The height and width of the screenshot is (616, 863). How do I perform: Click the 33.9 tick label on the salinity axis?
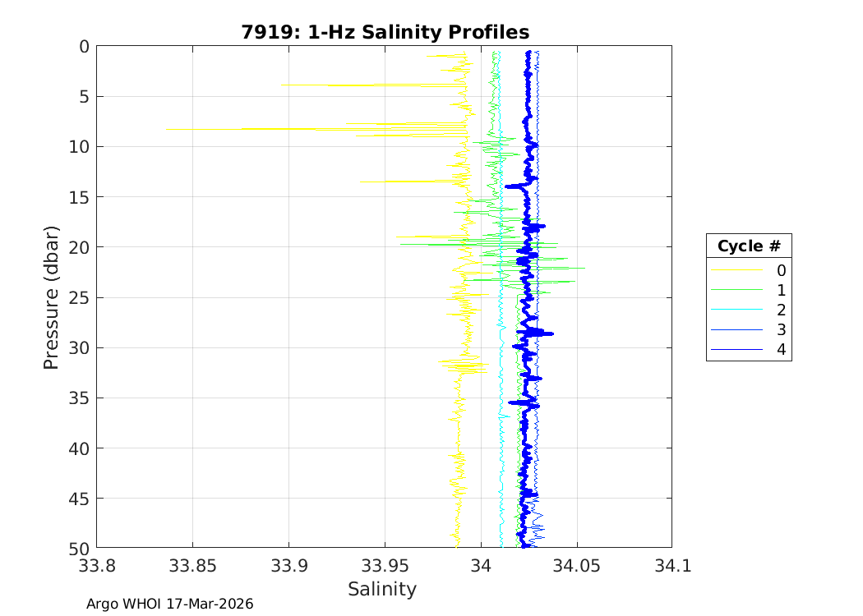(288, 566)
